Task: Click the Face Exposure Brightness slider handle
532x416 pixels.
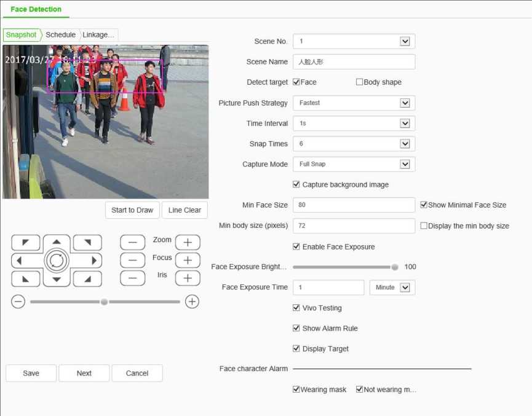Action: coord(395,267)
